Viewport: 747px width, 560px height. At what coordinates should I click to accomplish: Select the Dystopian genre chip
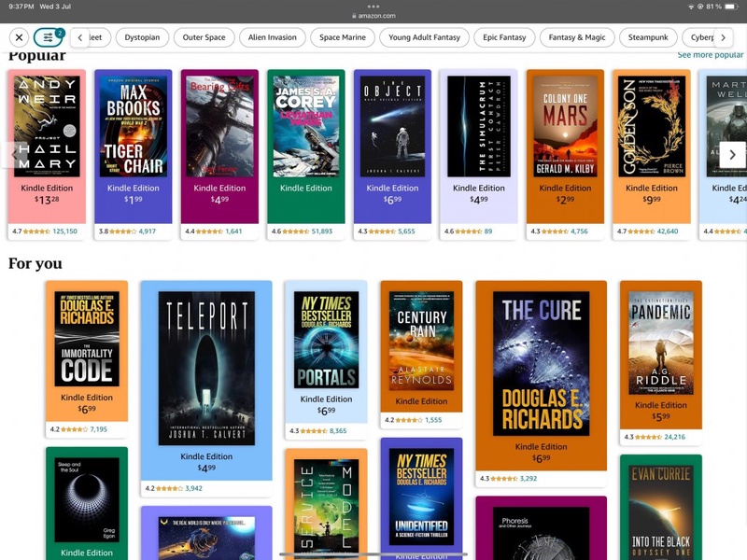[x=142, y=37]
